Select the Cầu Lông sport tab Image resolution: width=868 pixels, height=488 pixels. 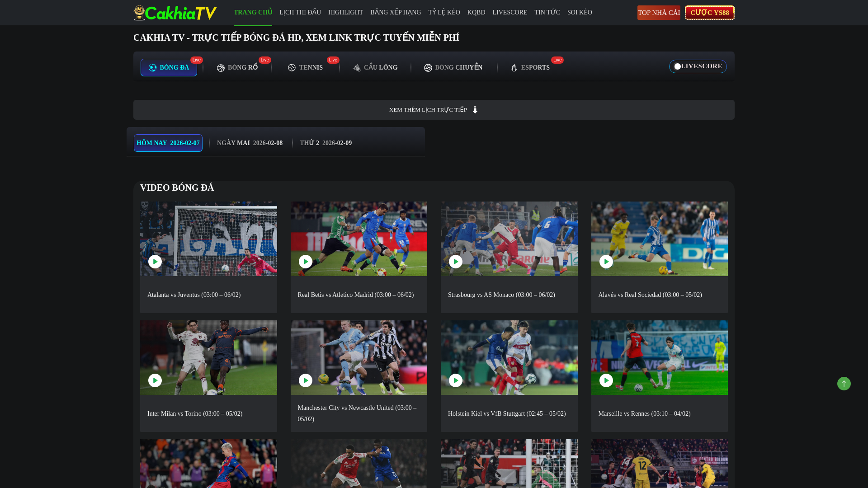375,67
